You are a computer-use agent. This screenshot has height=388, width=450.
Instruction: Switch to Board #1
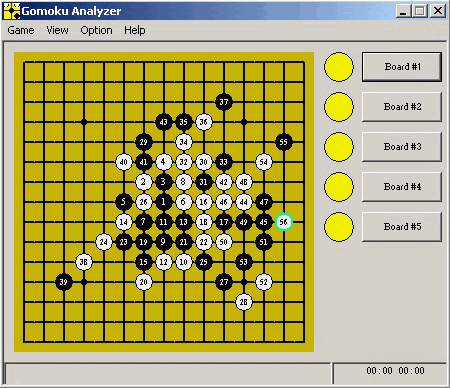click(402, 67)
